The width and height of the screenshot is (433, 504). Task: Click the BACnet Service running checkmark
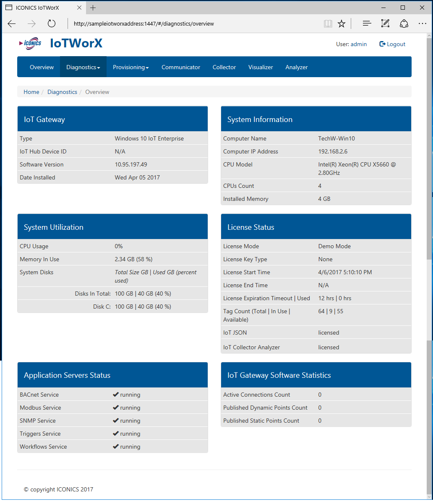click(116, 395)
